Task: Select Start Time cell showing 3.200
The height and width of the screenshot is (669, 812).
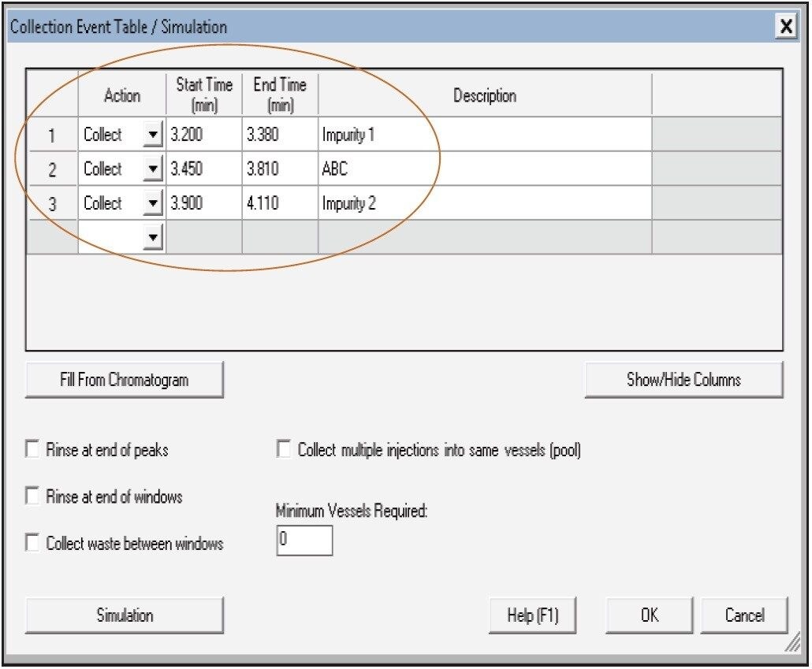Action: point(203,136)
